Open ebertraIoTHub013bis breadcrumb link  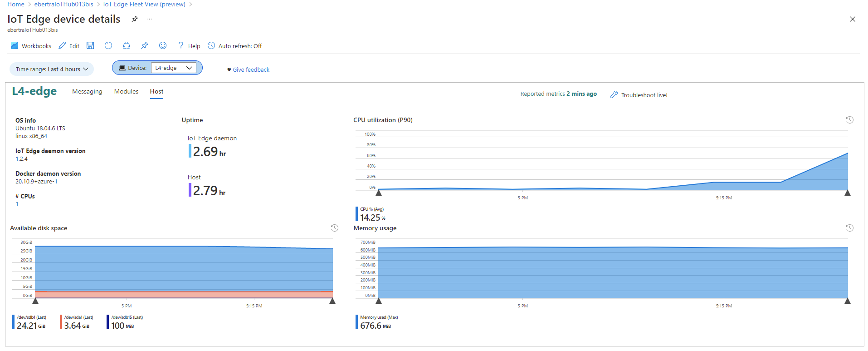64,4
